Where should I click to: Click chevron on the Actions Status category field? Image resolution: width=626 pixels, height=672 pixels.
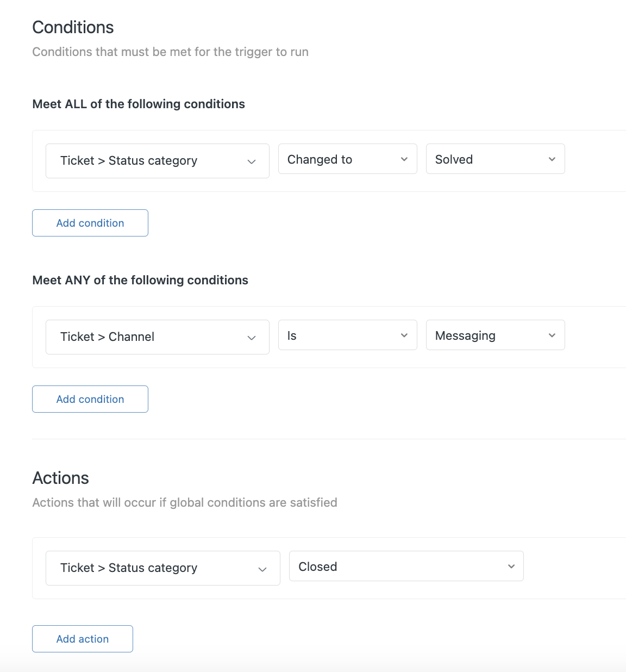262,569
